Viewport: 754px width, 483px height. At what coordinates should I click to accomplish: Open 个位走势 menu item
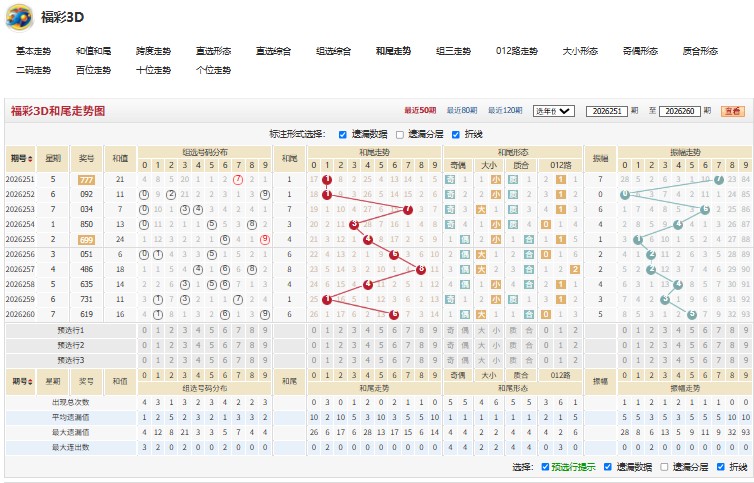pos(214,70)
